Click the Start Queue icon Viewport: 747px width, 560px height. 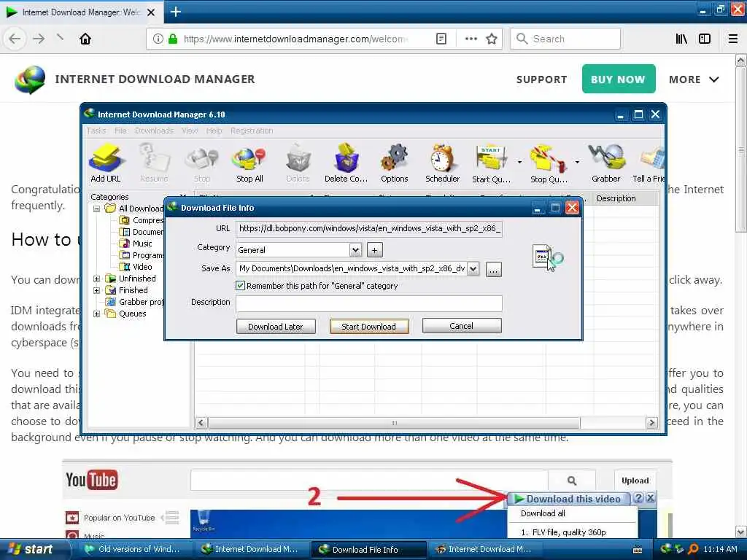point(491,164)
